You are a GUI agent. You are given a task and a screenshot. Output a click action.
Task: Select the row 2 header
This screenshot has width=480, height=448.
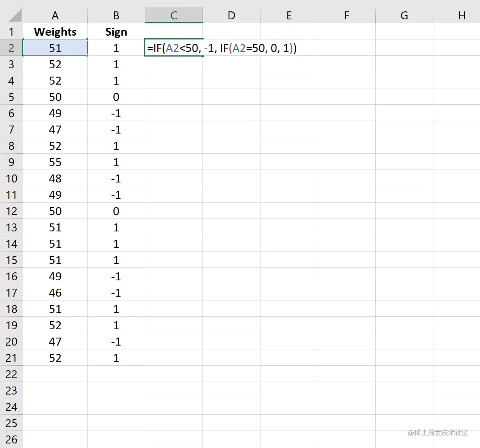click(x=11, y=48)
